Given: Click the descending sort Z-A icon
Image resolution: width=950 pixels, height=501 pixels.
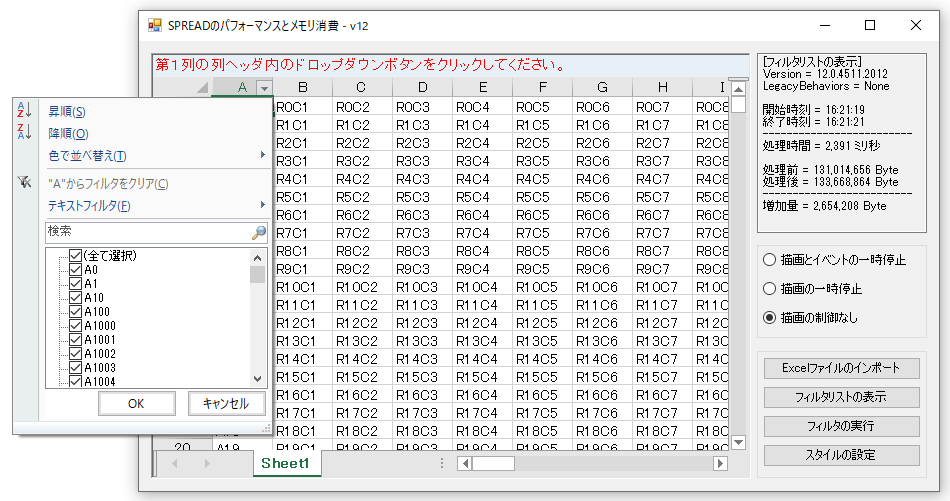Looking at the screenshot, I should click(x=24, y=131).
